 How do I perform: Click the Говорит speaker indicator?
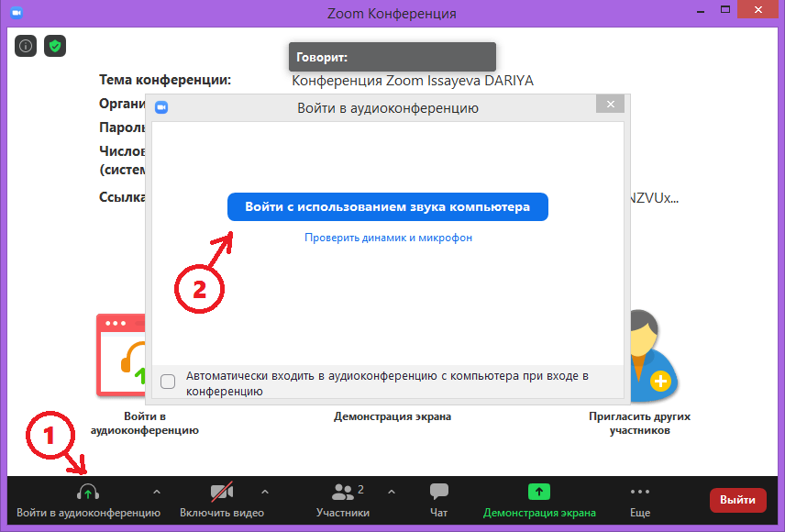(392, 57)
